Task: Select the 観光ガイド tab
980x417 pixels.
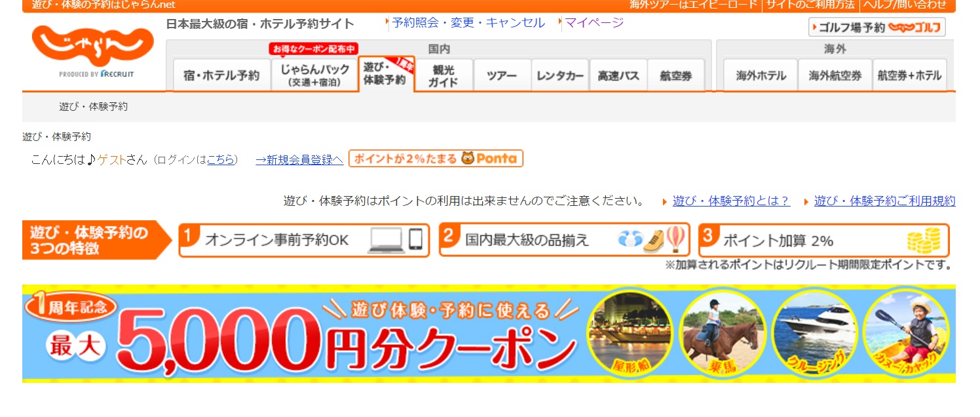Action: point(444,75)
